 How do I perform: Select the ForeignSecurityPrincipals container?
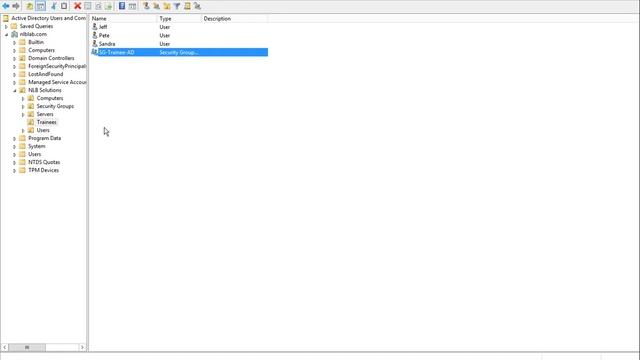click(57, 66)
